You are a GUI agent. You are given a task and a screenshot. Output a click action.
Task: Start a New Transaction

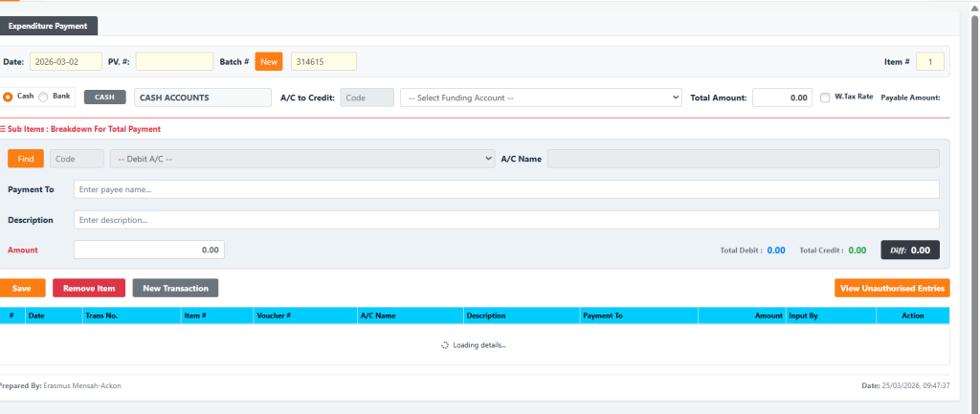tap(176, 288)
